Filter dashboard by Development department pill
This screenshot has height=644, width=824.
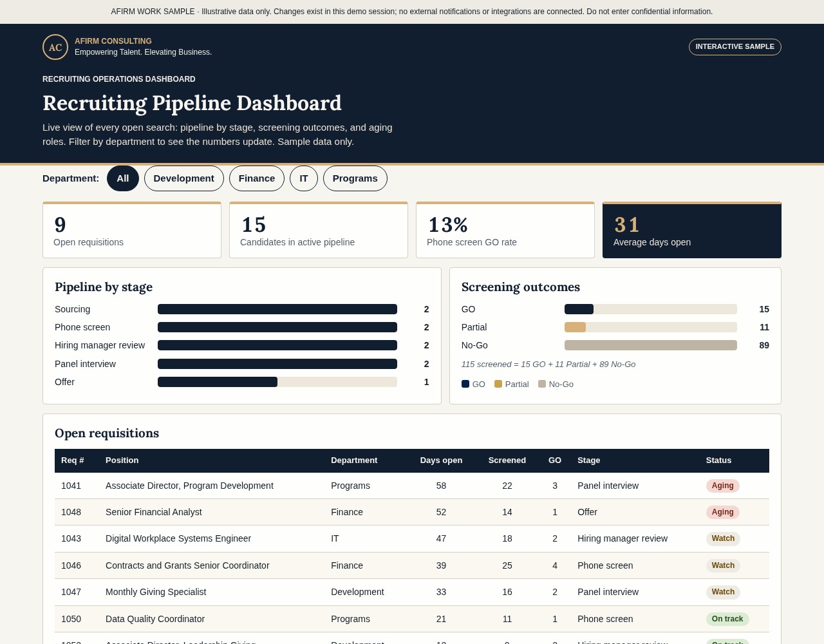point(184,178)
